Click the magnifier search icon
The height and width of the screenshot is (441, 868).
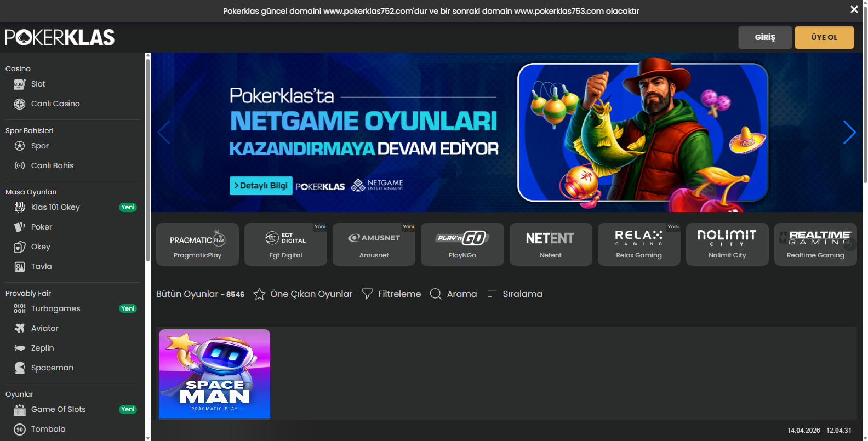coord(436,294)
